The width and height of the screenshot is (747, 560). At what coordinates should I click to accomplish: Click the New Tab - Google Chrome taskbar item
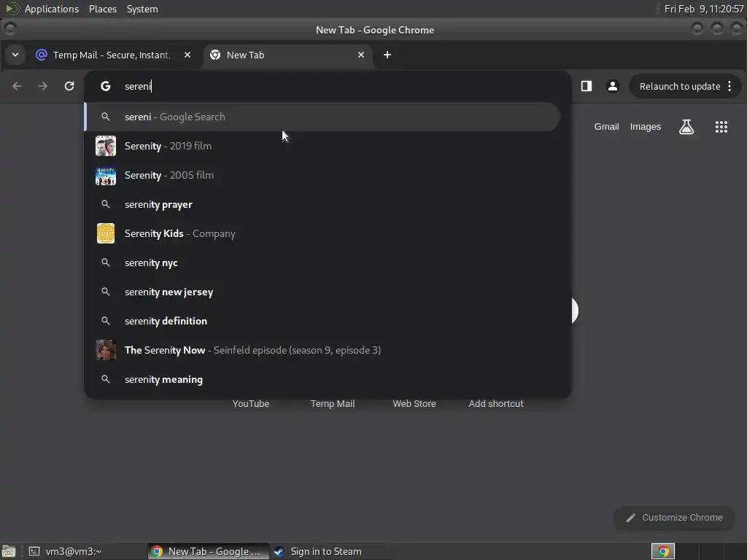click(x=208, y=551)
